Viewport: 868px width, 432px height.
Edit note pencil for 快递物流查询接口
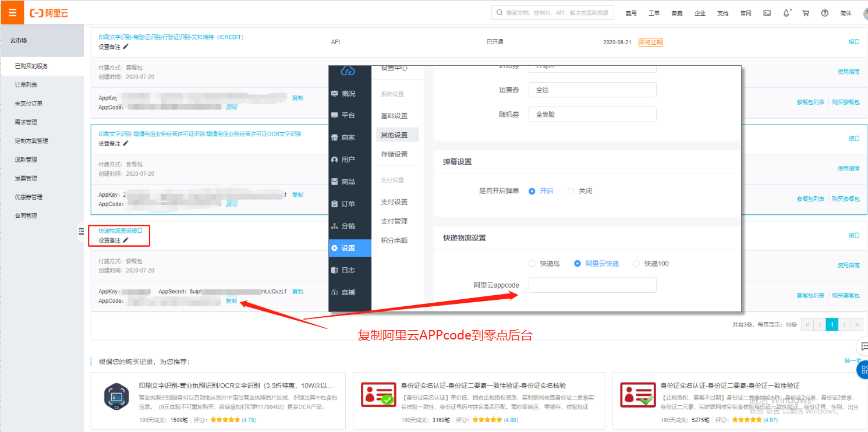tap(126, 240)
